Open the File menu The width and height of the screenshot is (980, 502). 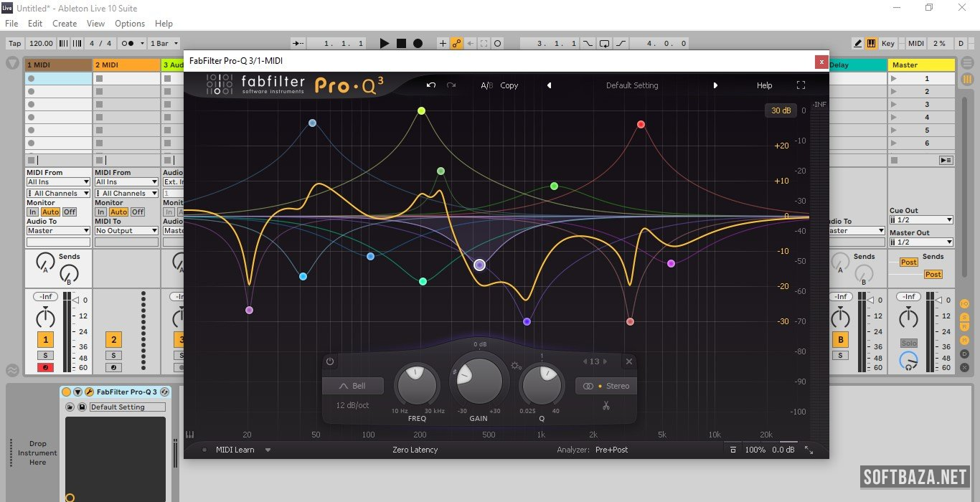click(x=11, y=24)
